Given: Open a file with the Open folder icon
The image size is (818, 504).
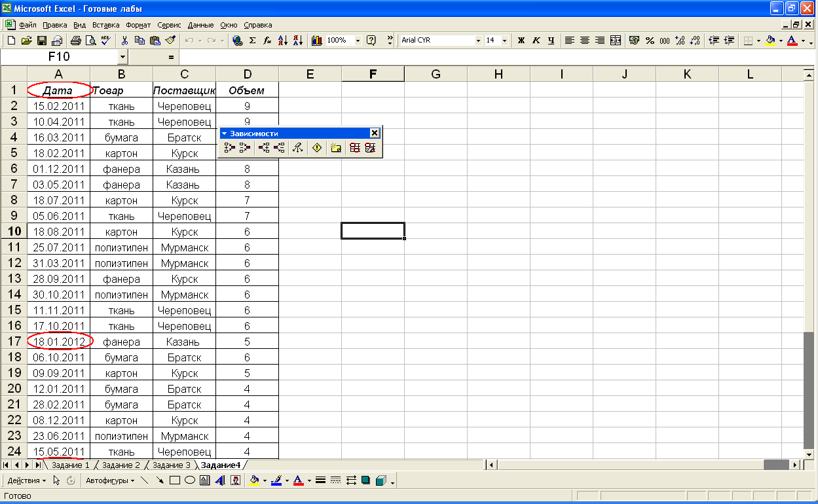Looking at the screenshot, I should 27,40.
